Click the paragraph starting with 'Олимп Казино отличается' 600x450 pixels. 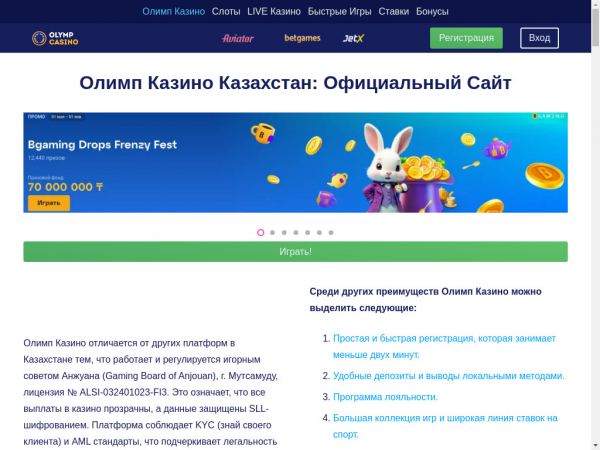pyautogui.click(x=151, y=392)
